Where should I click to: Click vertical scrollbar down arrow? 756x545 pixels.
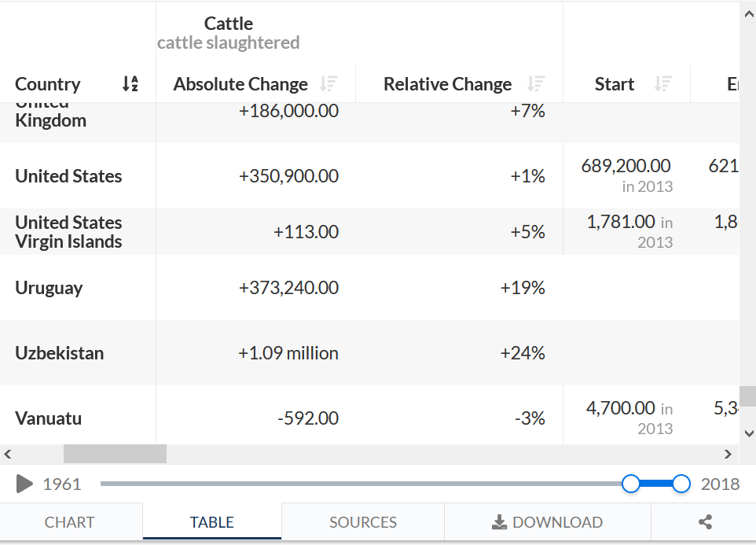(x=749, y=433)
